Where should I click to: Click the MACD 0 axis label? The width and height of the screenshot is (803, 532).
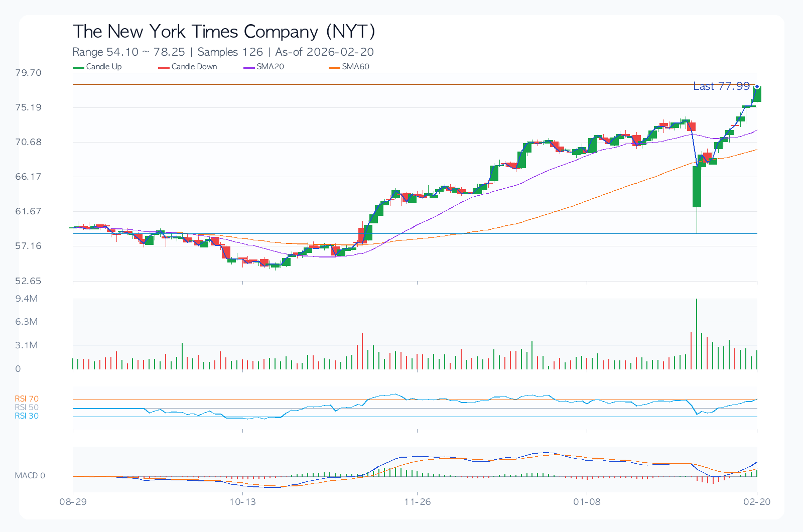pyautogui.click(x=30, y=476)
